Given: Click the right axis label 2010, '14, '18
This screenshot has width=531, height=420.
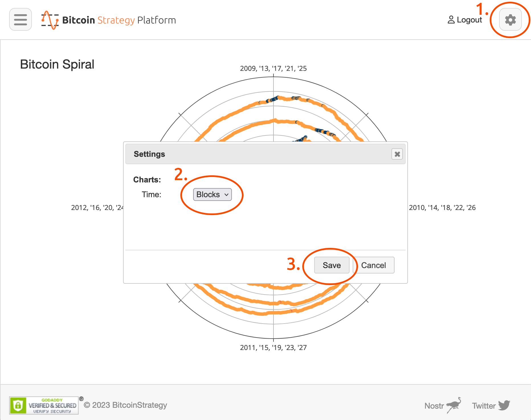Looking at the screenshot, I should (x=442, y=208).
